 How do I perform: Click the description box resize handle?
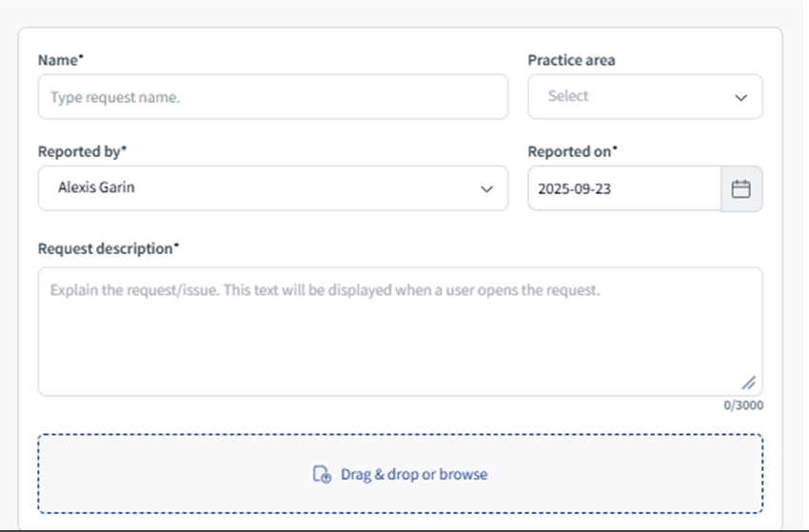(749, 383)
